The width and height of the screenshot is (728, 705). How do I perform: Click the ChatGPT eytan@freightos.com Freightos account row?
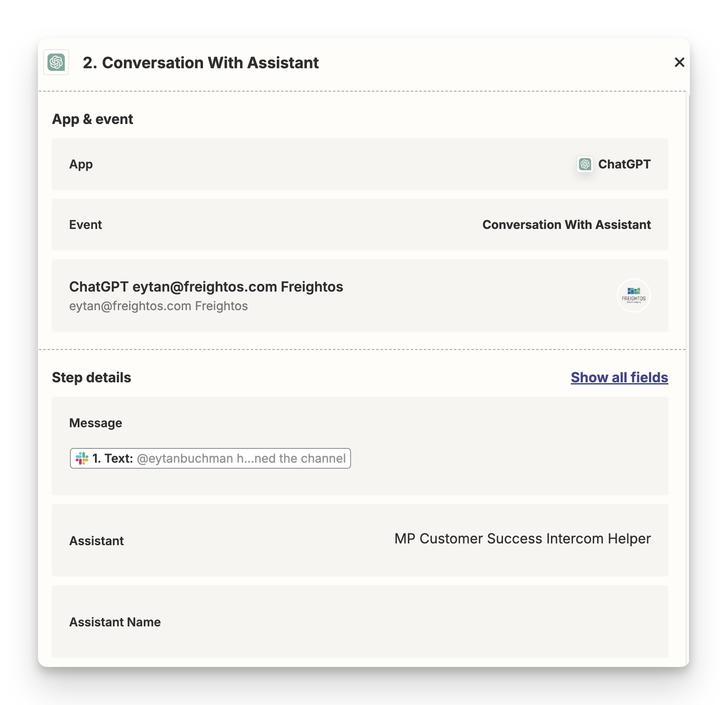pos(360,295)
